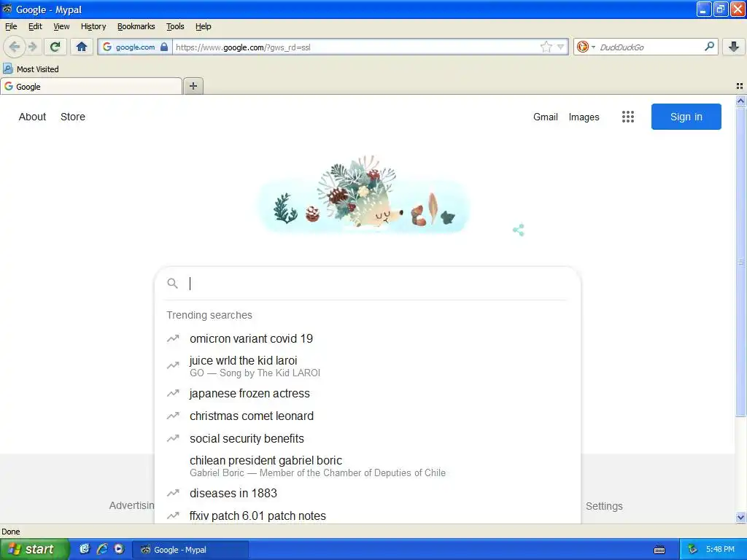Click the About link on Google
Viewport: 747px width, 560px height.
coord(32,117)
